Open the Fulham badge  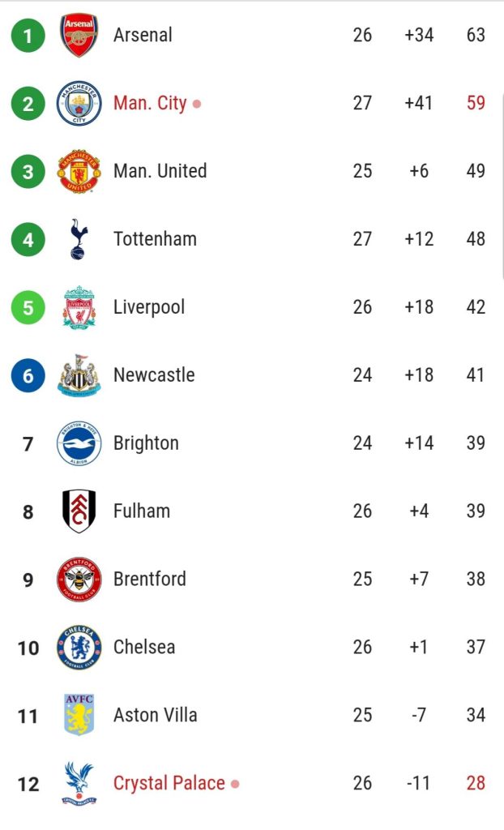(77, 511)
